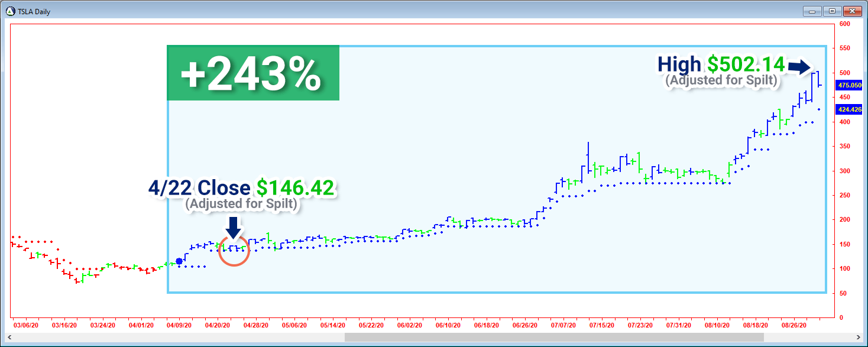Screen dimensions: 868x347
Task: Click the green +243% banner
Action: click(253, 73)
